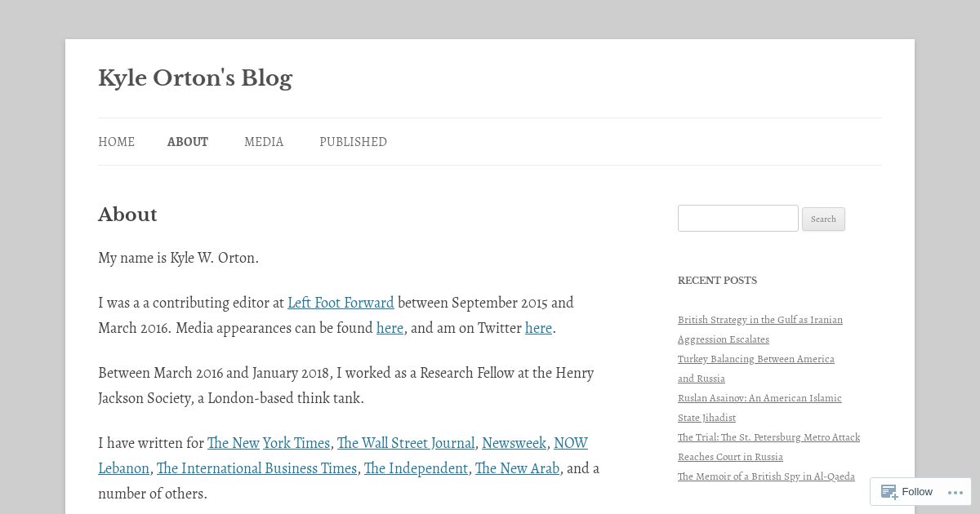Image resolution: width=980 pixels, height=514 pixels.
Task: Visit The Independent link
Action: click(x=416, y=468)
